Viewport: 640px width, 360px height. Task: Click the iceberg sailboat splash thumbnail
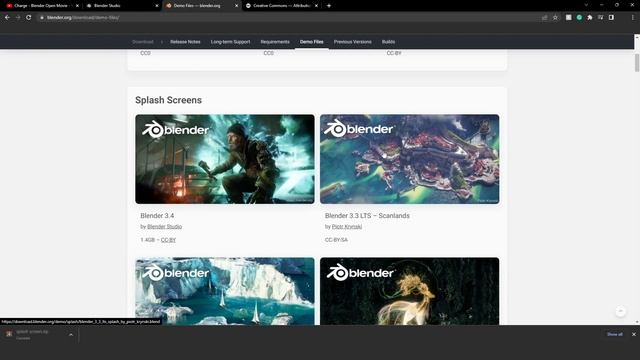(x=225, y=291)
